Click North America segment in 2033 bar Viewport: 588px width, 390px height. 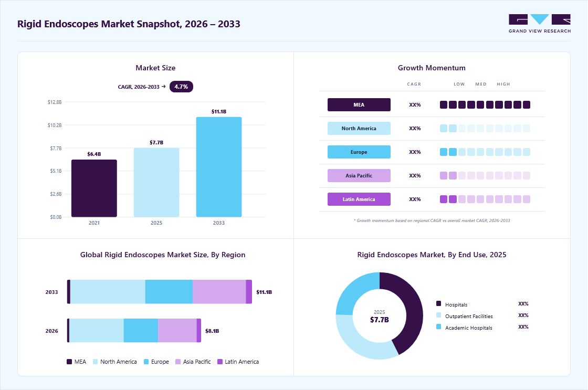point(108,292)
